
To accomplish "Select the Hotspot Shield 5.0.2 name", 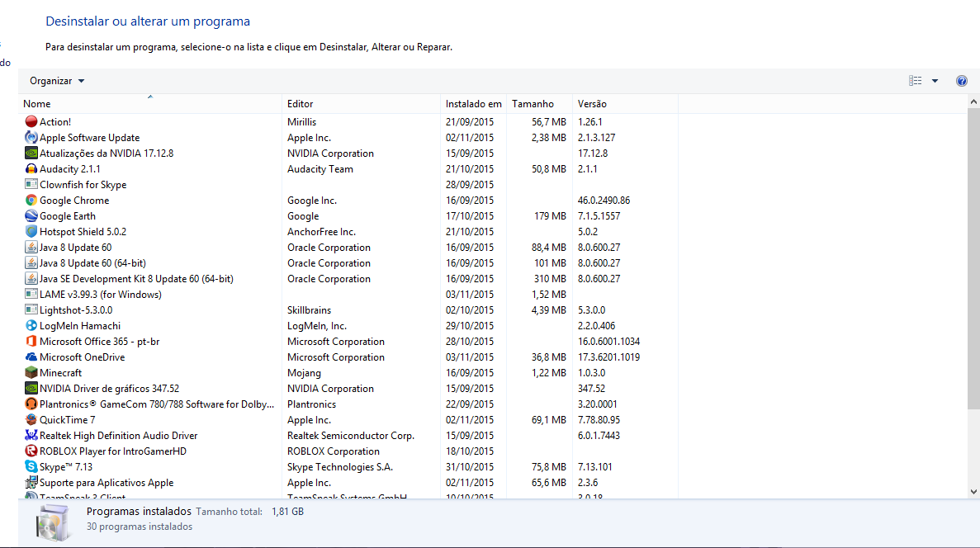I will tap(83, 231).
